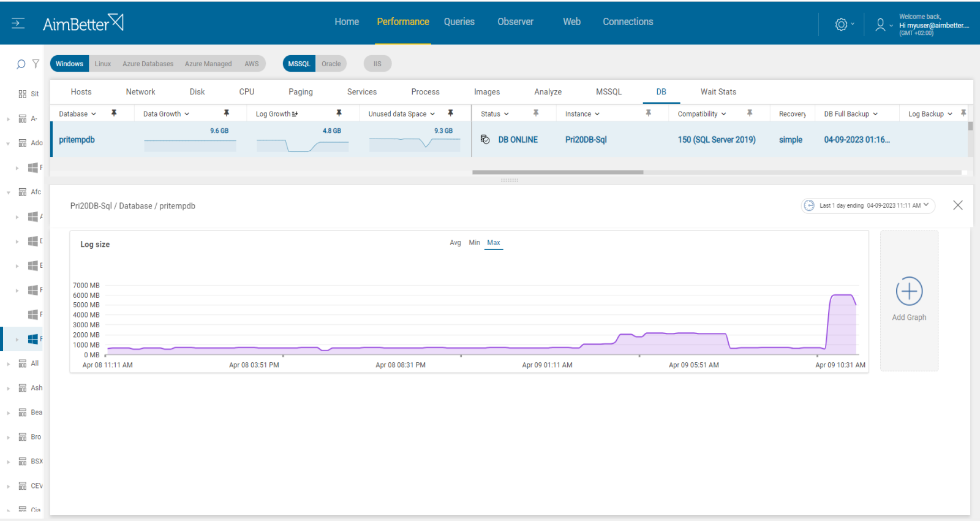Select the MSSQL database toggle

(299, 64)
